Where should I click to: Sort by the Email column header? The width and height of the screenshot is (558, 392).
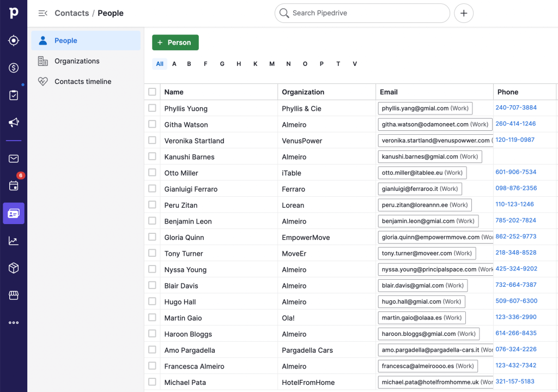click(x=389, y=92)
